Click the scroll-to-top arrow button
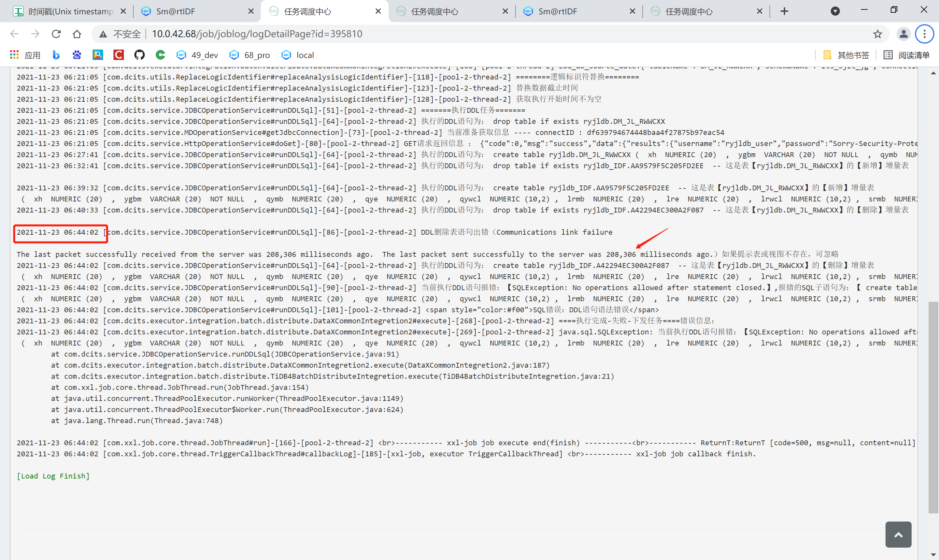The image size is (939, 560). click(898, 534)
